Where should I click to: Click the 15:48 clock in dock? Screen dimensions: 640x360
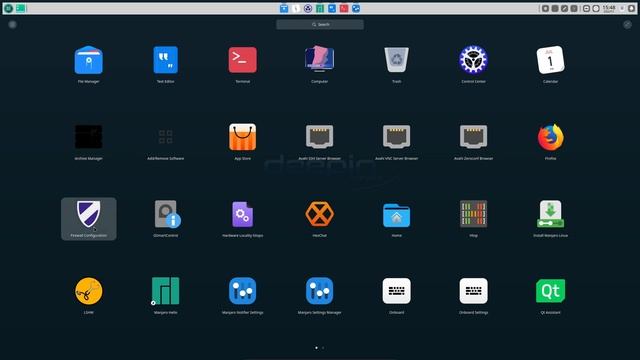(x=609, y=8)
